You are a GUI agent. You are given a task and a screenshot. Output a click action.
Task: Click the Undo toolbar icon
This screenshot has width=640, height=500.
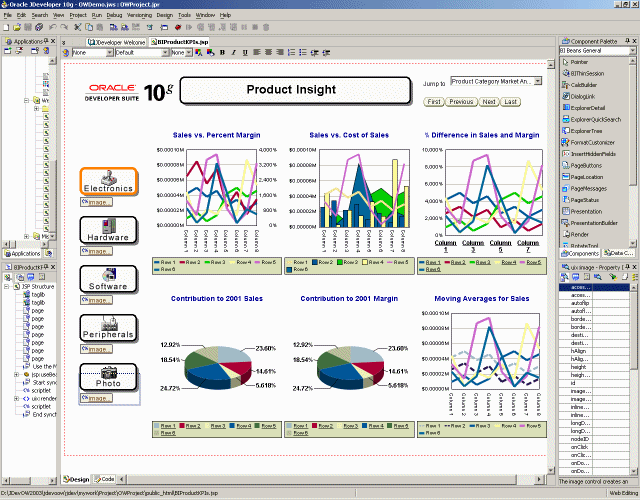pos(52,27)
